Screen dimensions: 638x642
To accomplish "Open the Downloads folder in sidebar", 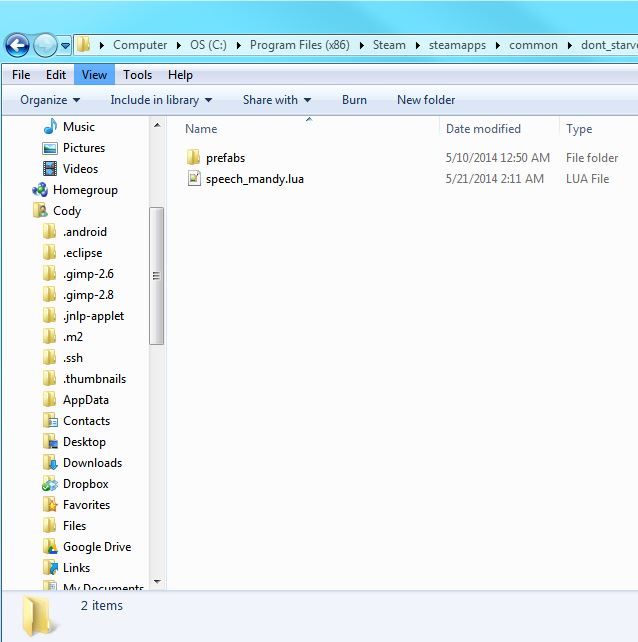I will pyautogui.click(x=91, y=463).
